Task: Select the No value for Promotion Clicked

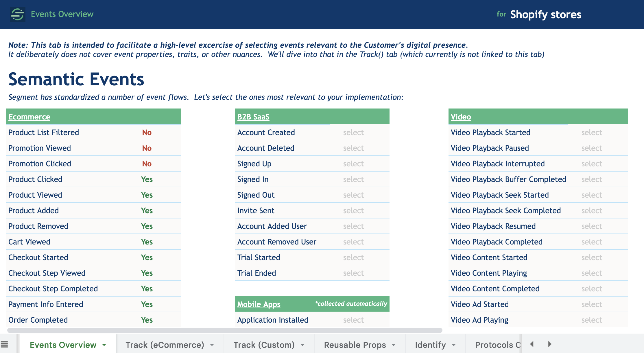Action: [147, 164]
